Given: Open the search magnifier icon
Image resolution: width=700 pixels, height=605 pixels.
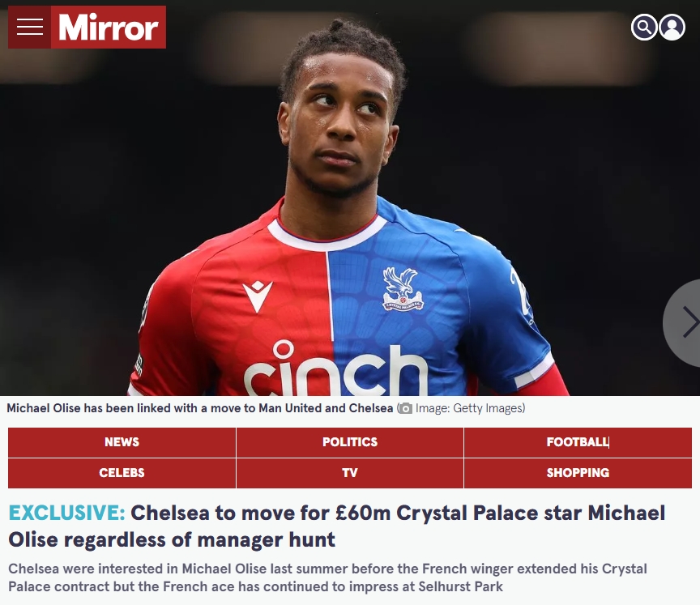Looking at the screenshot, I should (x=644, y=28).
